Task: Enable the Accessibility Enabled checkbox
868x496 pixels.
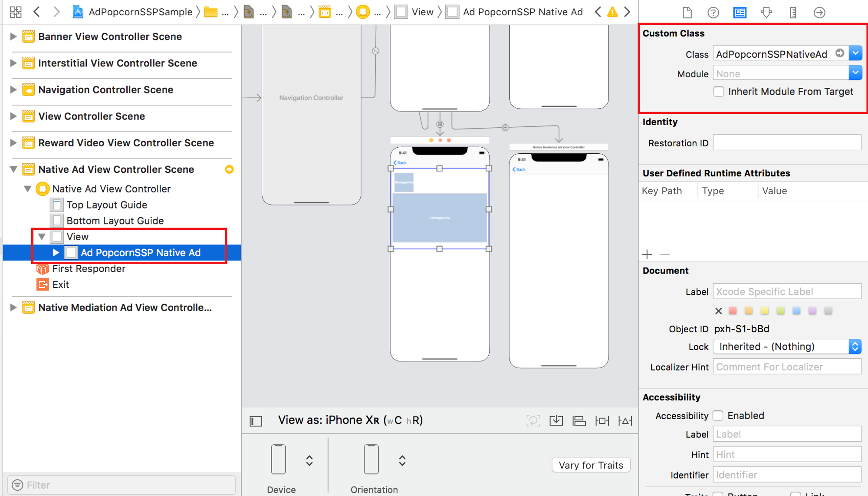Action: click(x=718, y=416)
